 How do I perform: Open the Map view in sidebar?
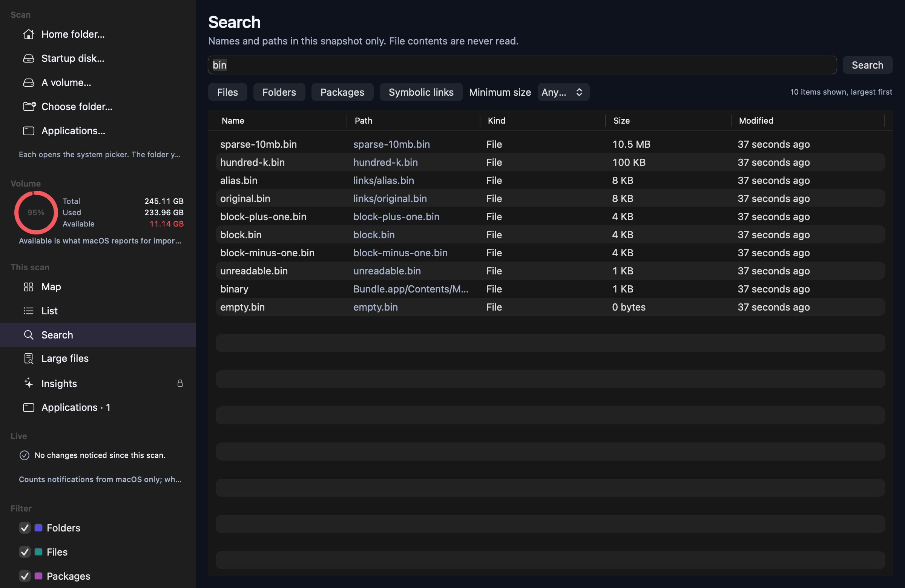[98, 287]
